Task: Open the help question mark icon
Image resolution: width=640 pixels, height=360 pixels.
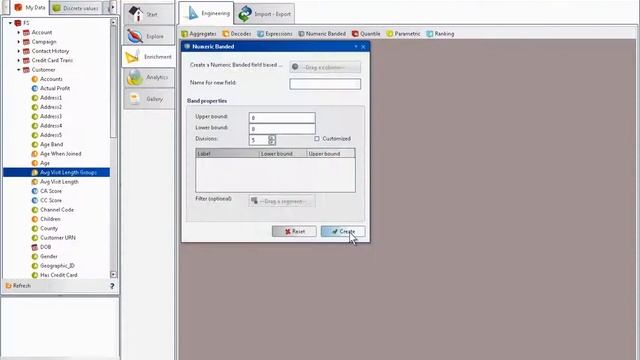Action: pyautogui.click(x=112, y=286)
